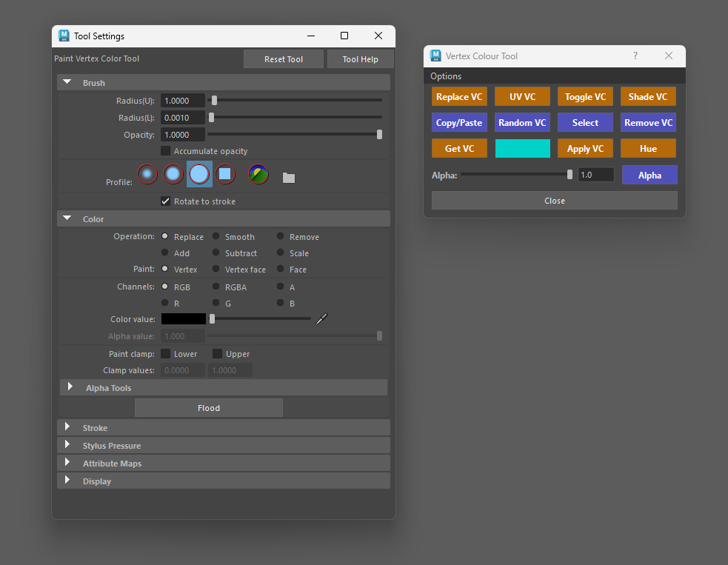Image resolution: width=728 pixels, height=565 pixels.
Task: Open the black Color value swatch
Action: 184,318
